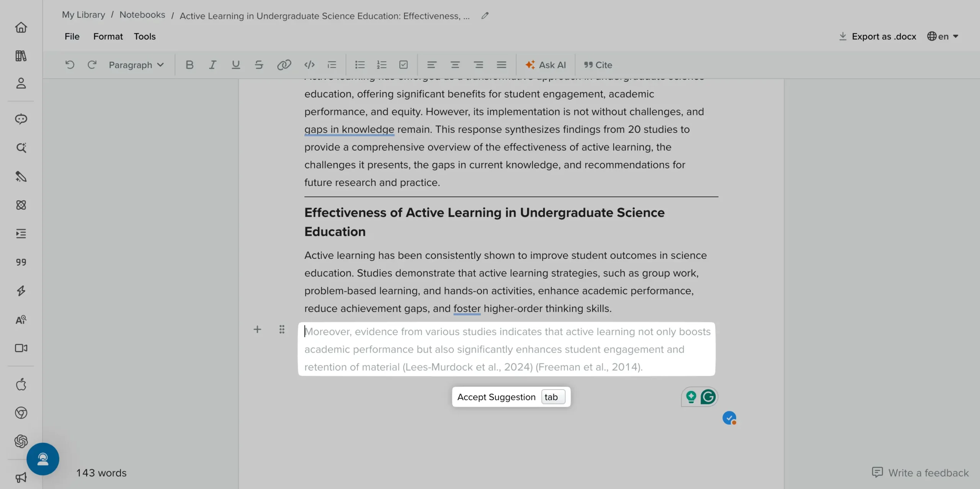Insert a checklist task list
Screen dimensions: 980x489
point(403,65)
